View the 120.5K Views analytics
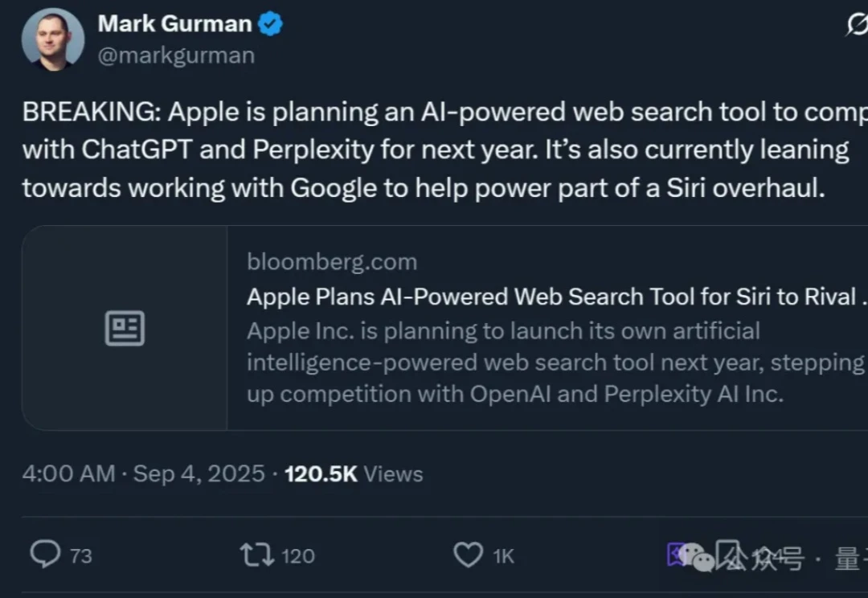The width and height of the screenshot is (868, 598). click(354, 473)
